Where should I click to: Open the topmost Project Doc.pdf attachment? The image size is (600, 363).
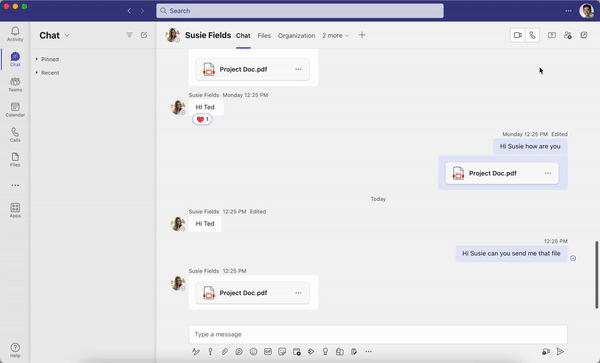[252, 69]
